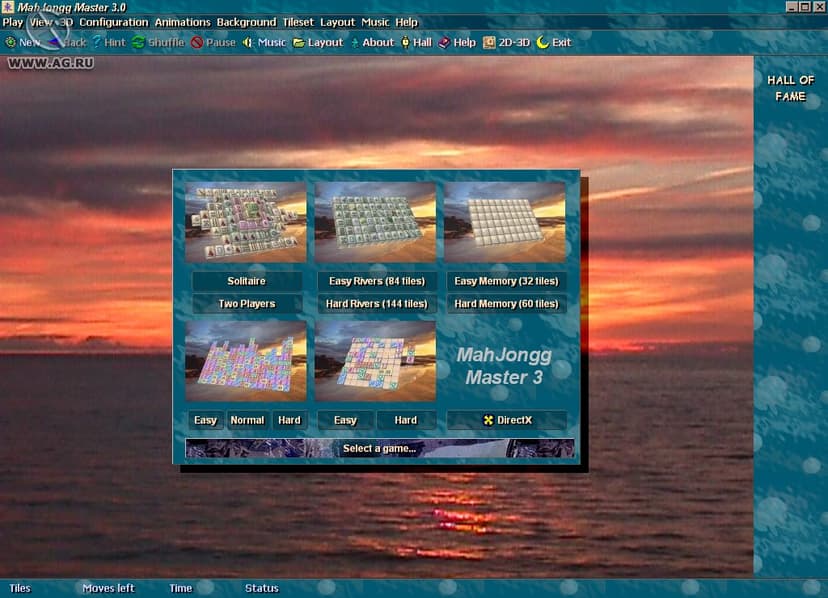Select Easy under the slanted board thumbnail
The image size is (828, 598).
pyautogui.click(x=345, y=420)
